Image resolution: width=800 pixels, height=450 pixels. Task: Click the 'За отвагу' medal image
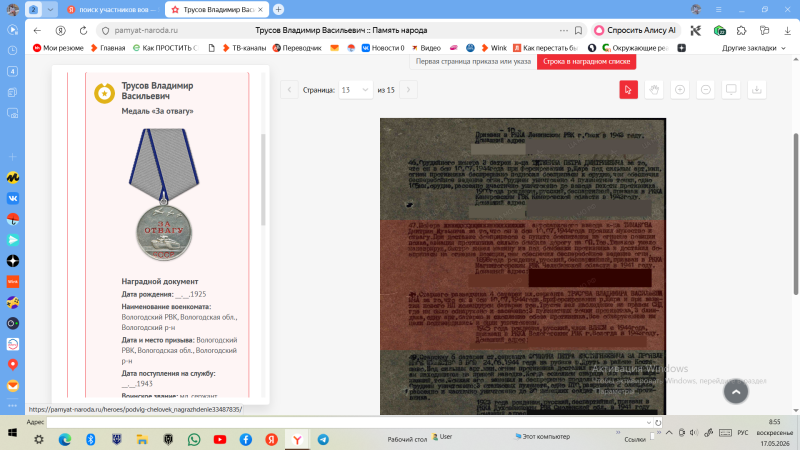164,194
